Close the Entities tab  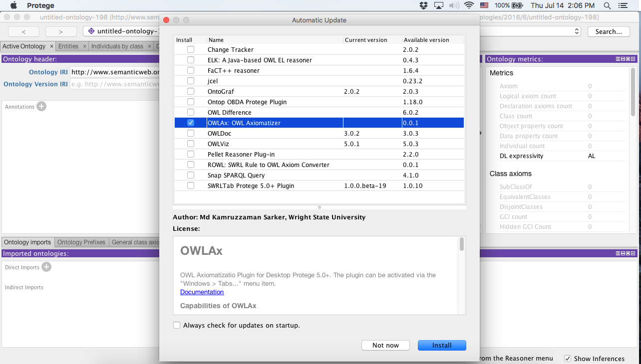pyautogui.click(x=84, y=46)
